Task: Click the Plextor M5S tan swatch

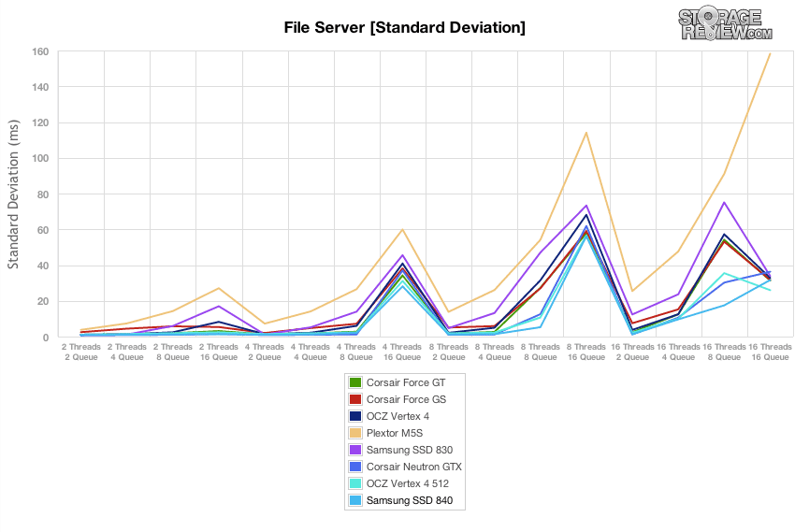Action: coord(355,433)
